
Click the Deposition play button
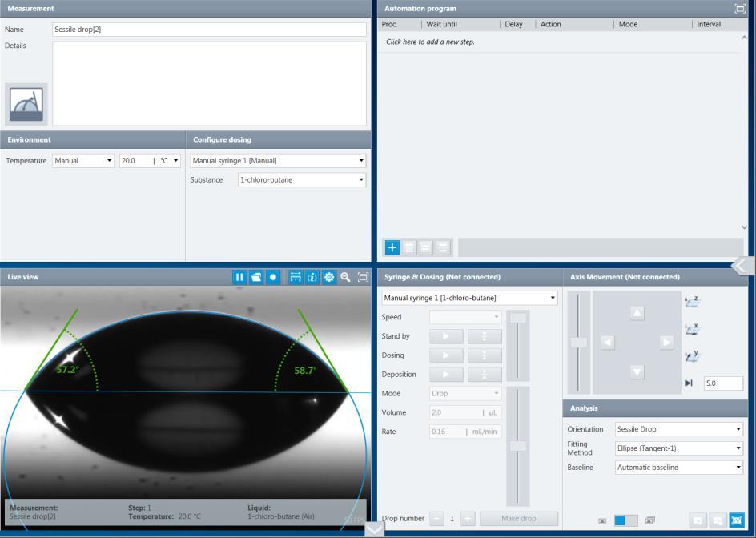pyautogui.click(x=446, y=375)
